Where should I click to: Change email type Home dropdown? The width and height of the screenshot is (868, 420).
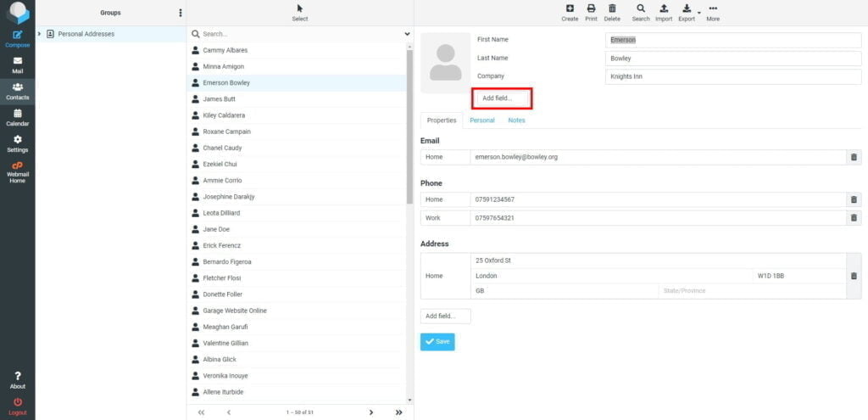click(446, 157)
